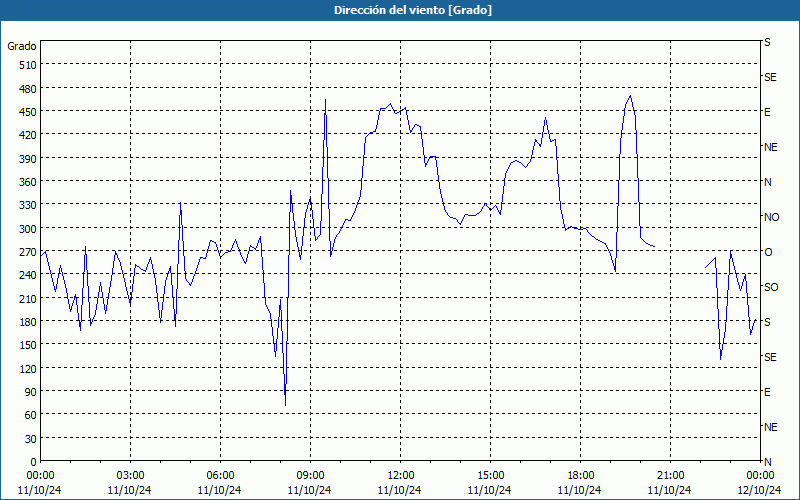This screenshot has width=800, height=500.
Task: Choose the 180 degree axis label
Action: tap(28, 322)
